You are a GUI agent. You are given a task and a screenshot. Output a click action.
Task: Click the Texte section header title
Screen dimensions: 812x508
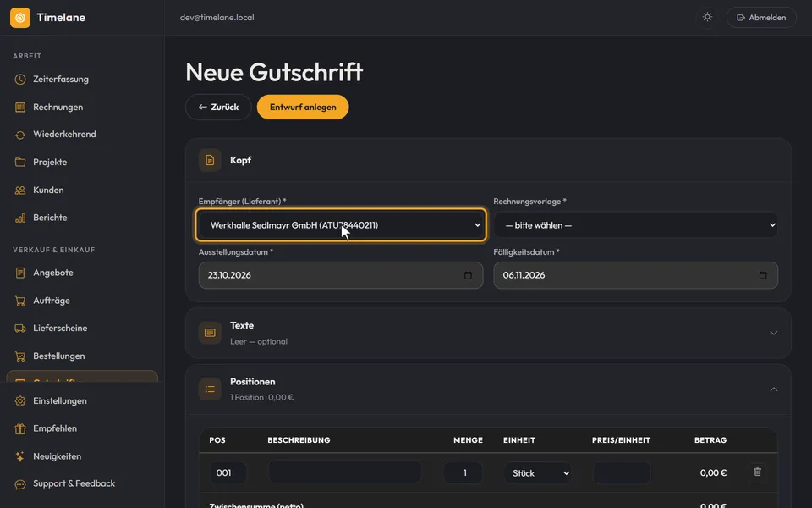(x=242, y=325)
